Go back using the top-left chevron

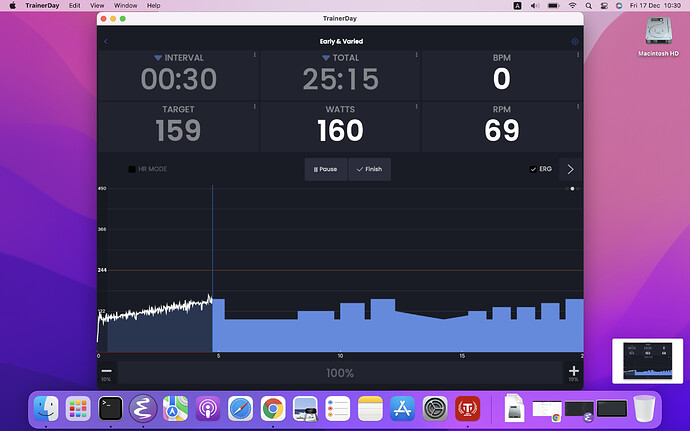pyautogui.click(x=106, y=41)
